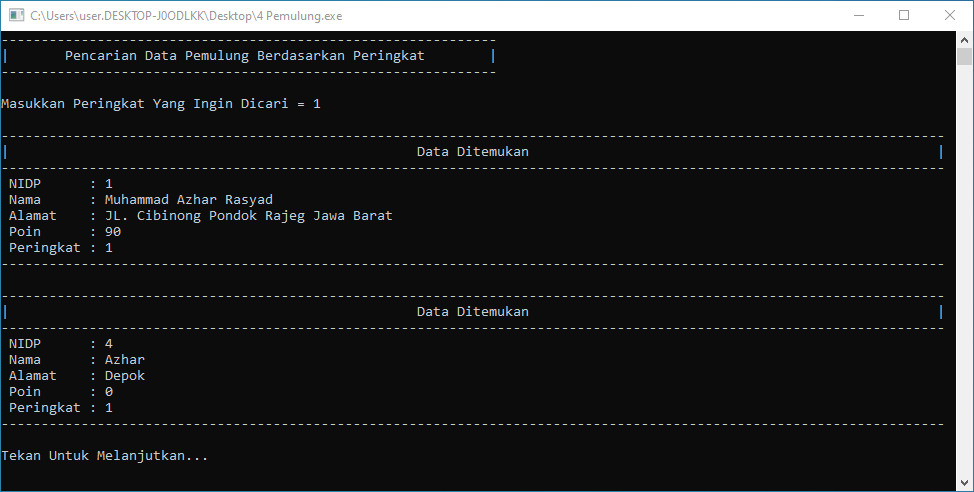The width and height of the screenshot is (974, 492).
Task: Close the 4 Pemulung.exe console window
Action: point(950,16)
